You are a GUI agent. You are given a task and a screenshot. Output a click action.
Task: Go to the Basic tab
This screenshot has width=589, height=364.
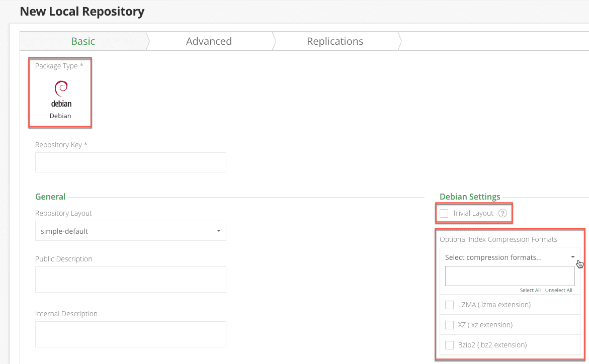tap(83, 41)
